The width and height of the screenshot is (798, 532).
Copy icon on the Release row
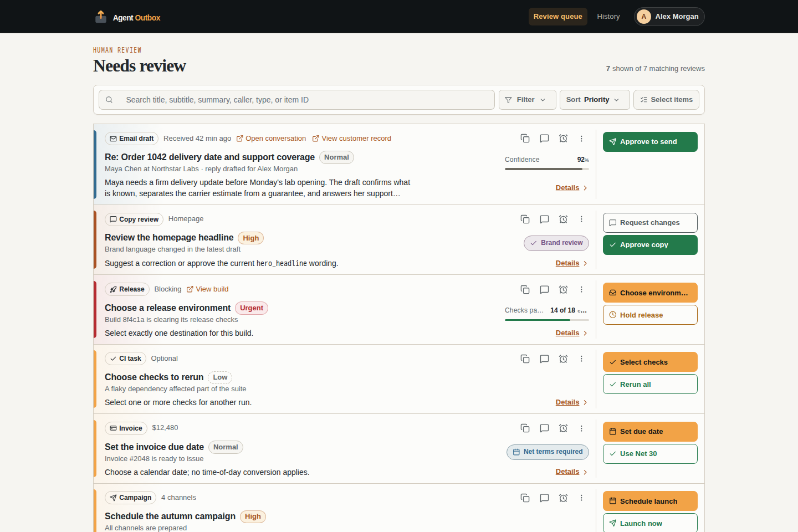tap(525, 289)
